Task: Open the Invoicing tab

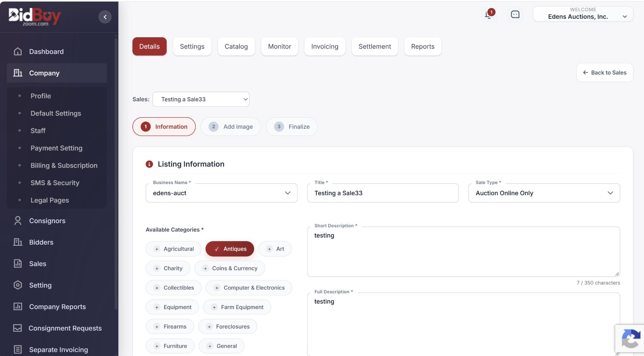Action: pos(325,47)
